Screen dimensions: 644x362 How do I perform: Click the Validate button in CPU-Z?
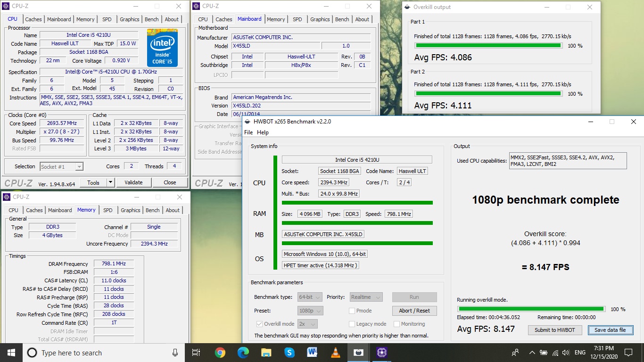coord(133,182)
